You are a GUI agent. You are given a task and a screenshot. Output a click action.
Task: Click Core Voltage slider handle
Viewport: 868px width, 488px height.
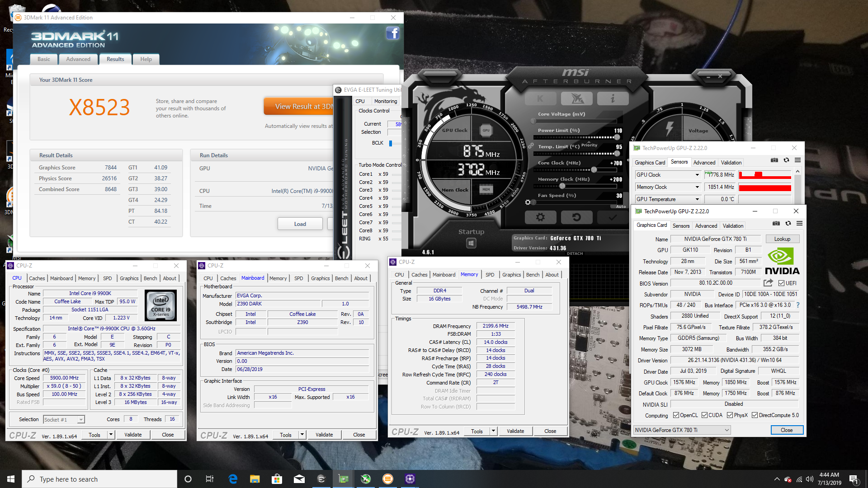[534, 121]
